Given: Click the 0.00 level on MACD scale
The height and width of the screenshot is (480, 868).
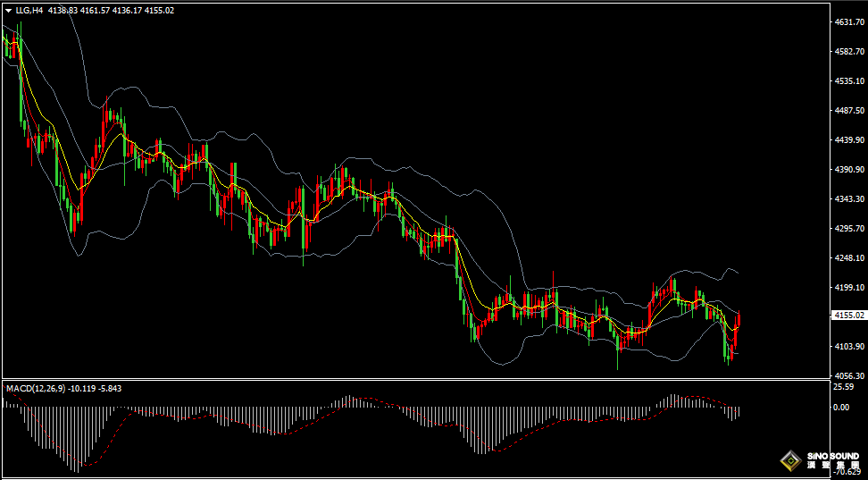Looking at the screenshot, I should [841, 408].
